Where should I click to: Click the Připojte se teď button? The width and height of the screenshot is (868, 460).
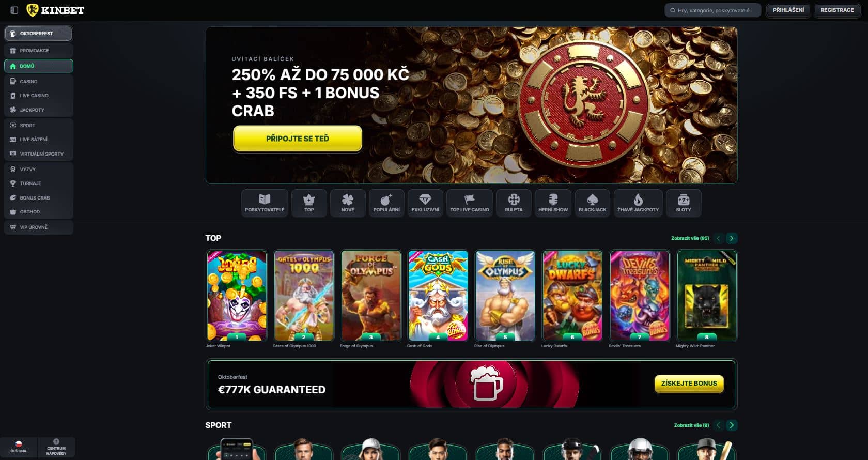click(298, 139)
